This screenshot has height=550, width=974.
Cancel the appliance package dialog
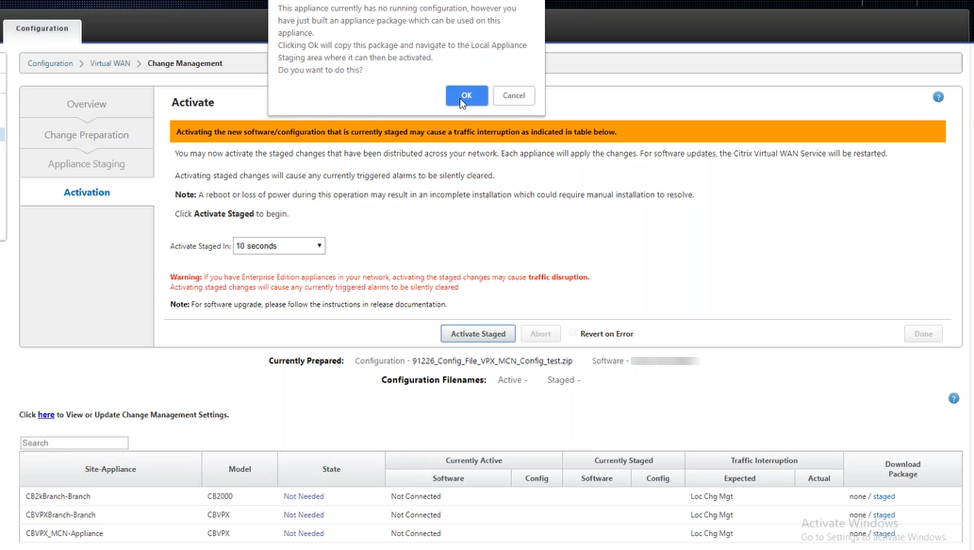pos(514,95)
